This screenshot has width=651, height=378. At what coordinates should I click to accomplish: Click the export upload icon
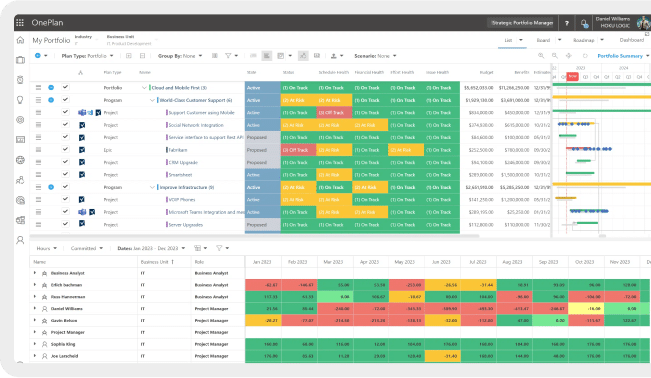click(x=333, y=56)
